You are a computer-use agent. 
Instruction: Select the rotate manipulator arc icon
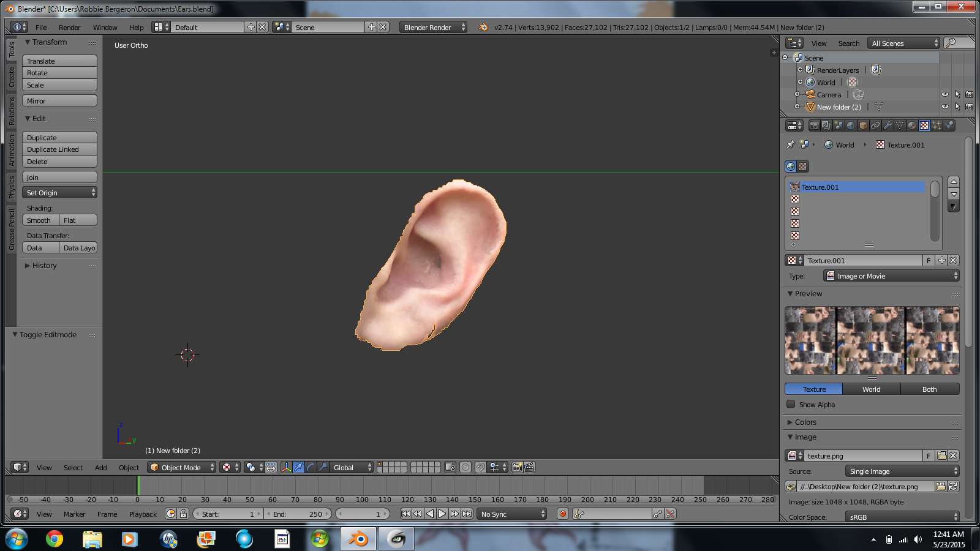pos(311,467)
